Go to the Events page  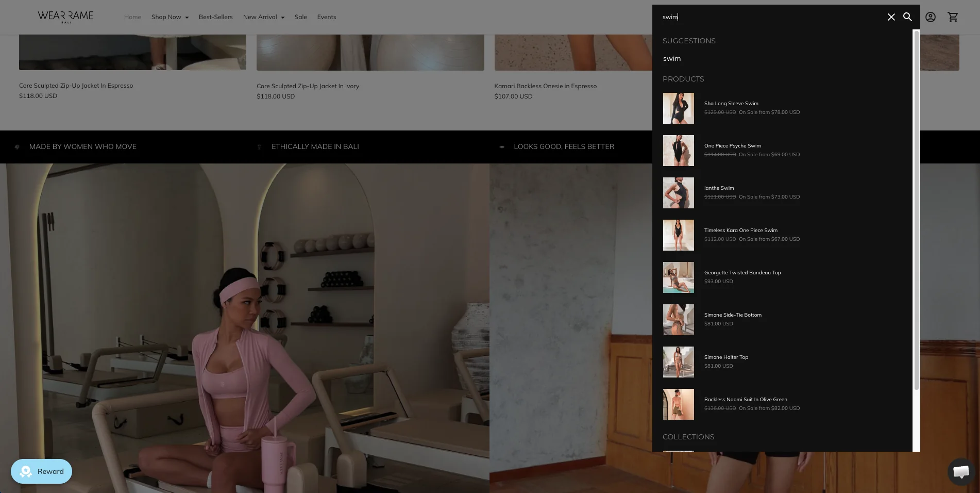[327, 17]
